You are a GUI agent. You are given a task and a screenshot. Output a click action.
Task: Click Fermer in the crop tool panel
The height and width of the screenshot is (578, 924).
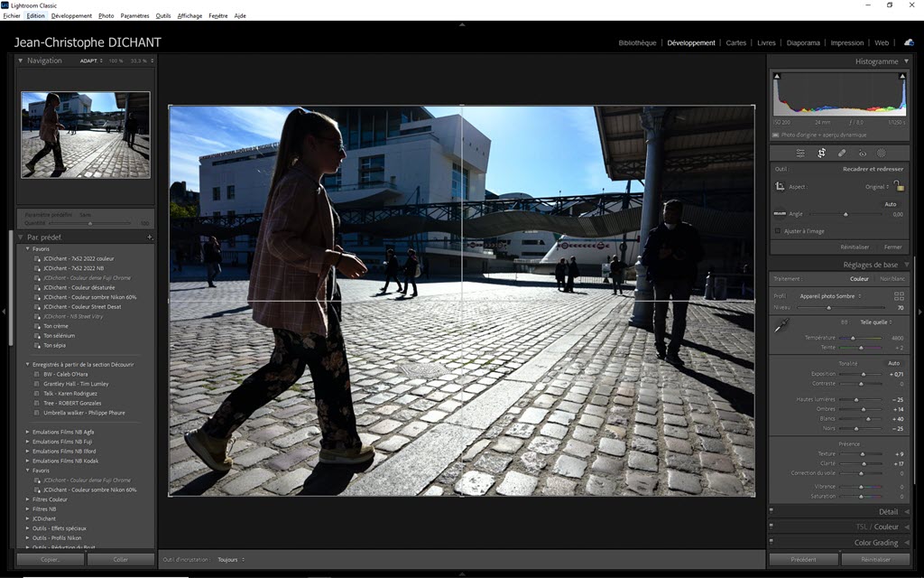pyautogui.click(x=892, y=247)
